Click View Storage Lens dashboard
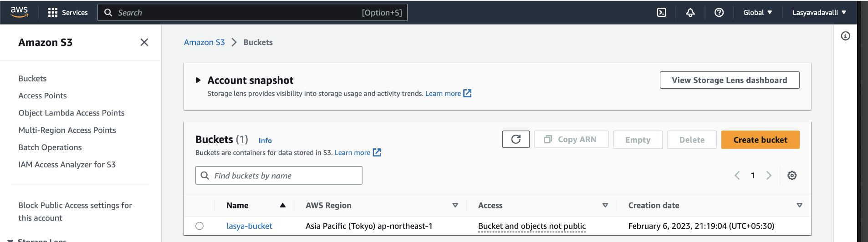This screenshot has height=242, width=868. coord(730,80)
